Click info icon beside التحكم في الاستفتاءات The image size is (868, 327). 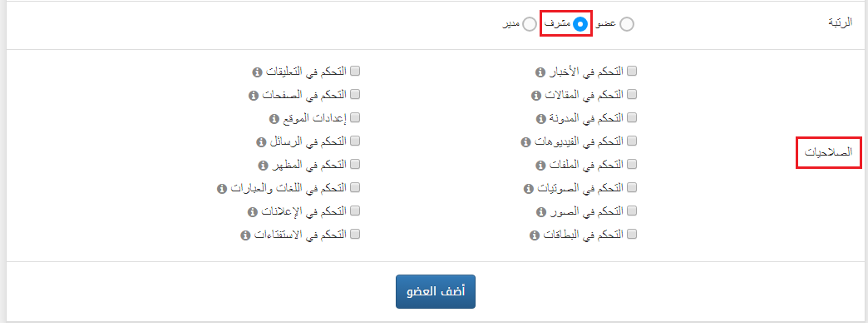tap(244, 235)
